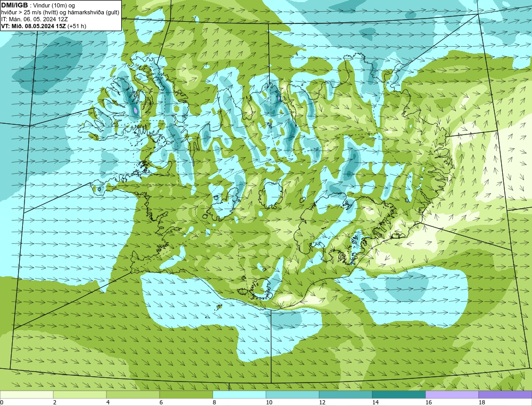Click the darker green 6–8 m/s legend swatch

pyautogui.click(x=186, y=395)
